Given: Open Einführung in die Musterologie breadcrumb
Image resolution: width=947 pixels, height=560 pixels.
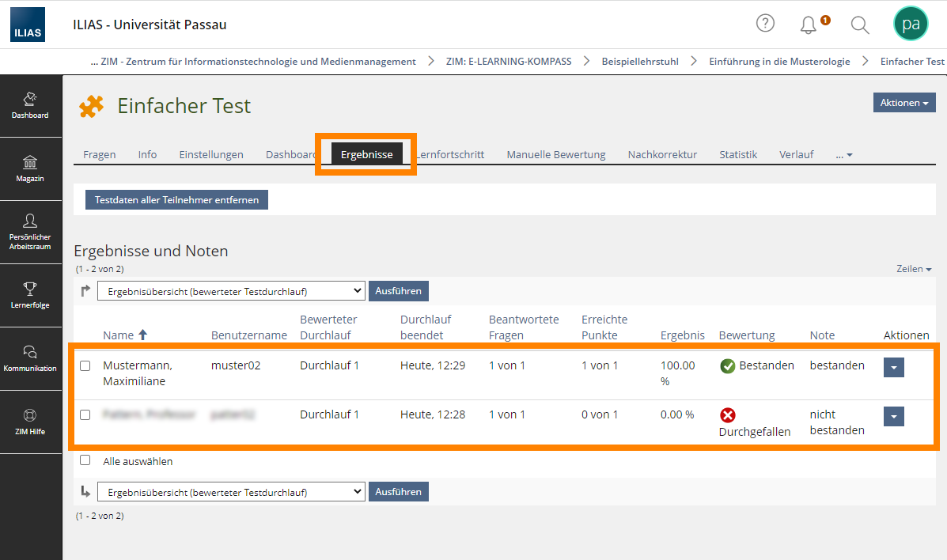Looking at the screenshot, I should coord(780,62).
